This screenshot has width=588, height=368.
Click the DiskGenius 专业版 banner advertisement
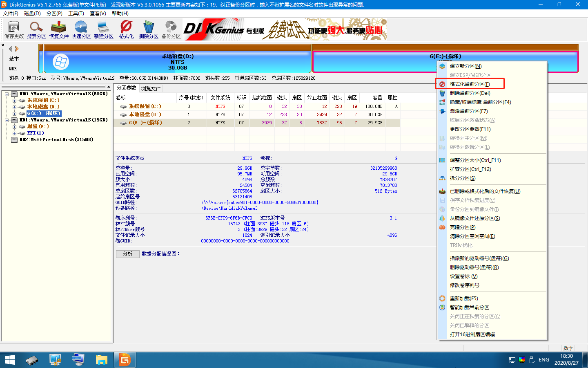click(285, 29)
